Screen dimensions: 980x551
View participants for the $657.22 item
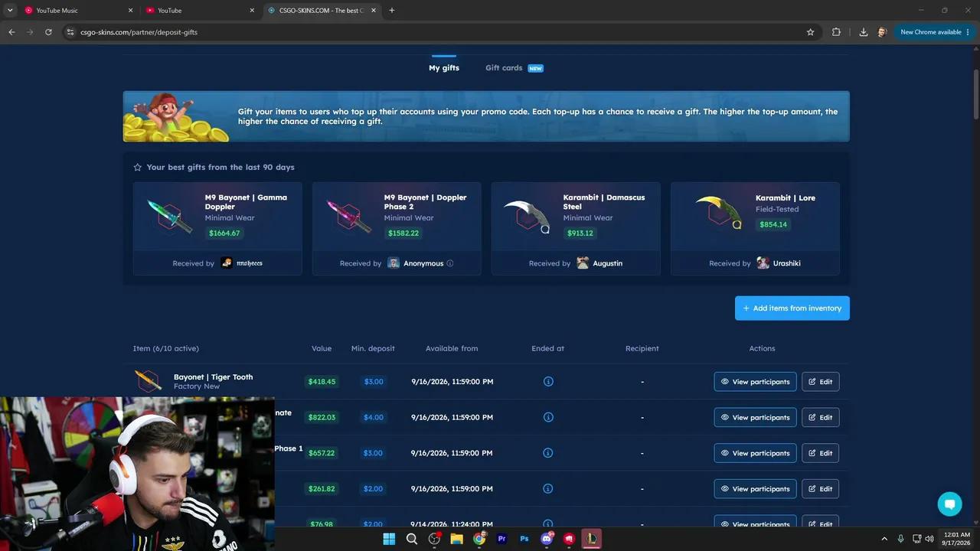point(756,453)
